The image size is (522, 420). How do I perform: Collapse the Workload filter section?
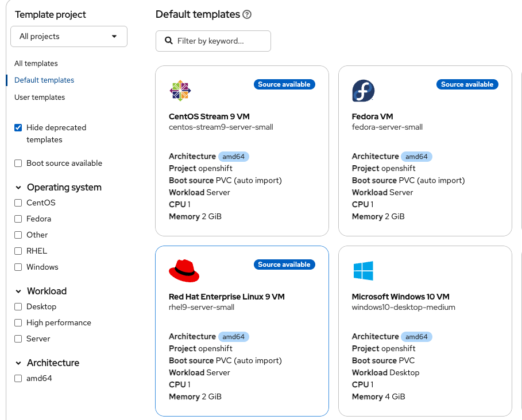(19, 291)
